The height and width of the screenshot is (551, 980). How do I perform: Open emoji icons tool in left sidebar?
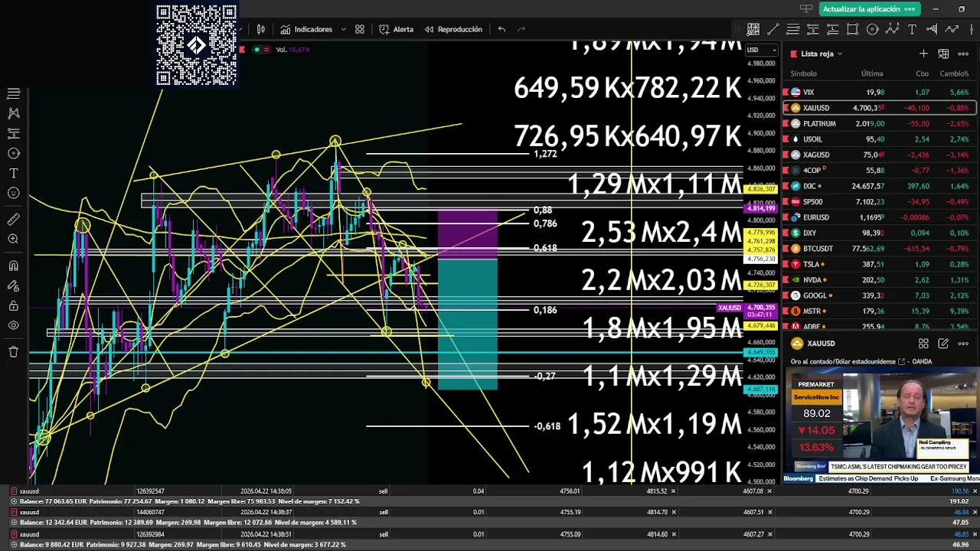pos(13,193)
